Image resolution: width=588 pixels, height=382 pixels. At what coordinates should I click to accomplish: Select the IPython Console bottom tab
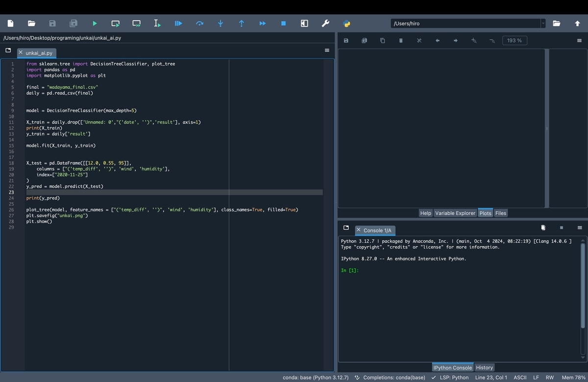click(453, 367)
